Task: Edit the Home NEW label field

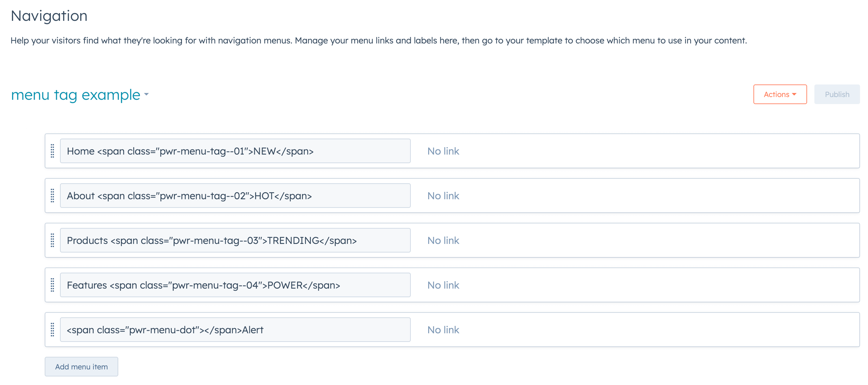Action: (x=235, y=151)
